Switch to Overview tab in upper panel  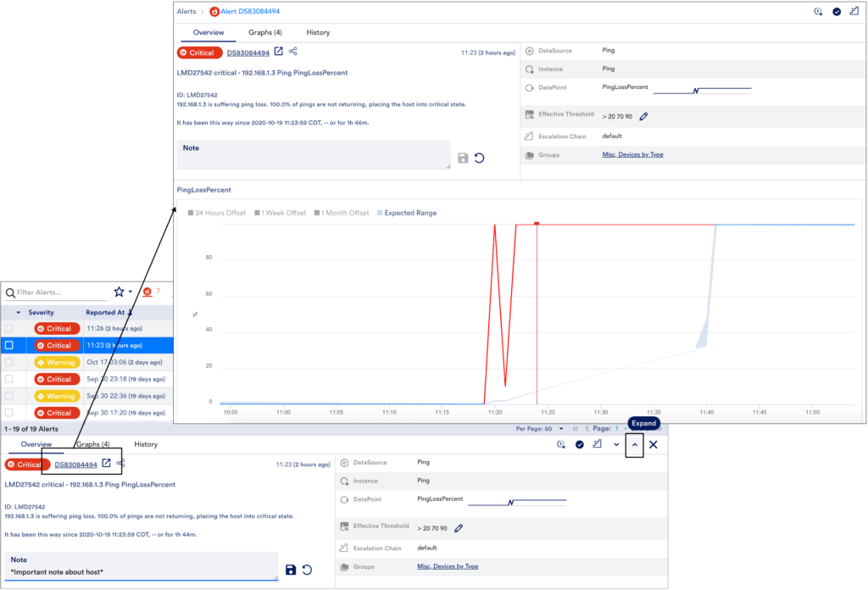209,33
